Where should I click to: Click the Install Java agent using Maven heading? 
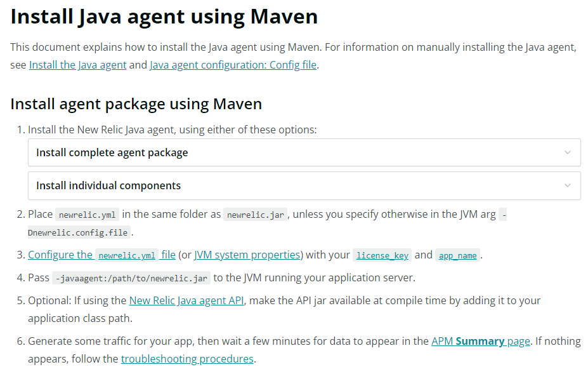pos(164,17)
